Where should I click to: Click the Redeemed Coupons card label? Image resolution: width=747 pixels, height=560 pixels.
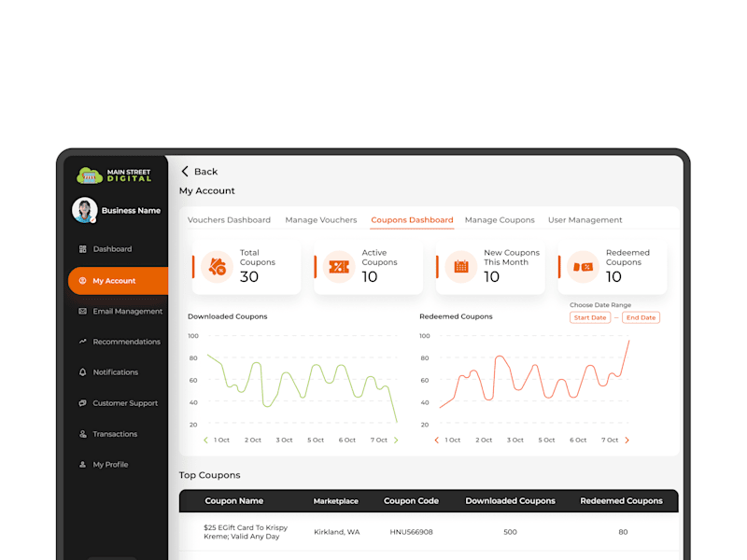point(627,258)
